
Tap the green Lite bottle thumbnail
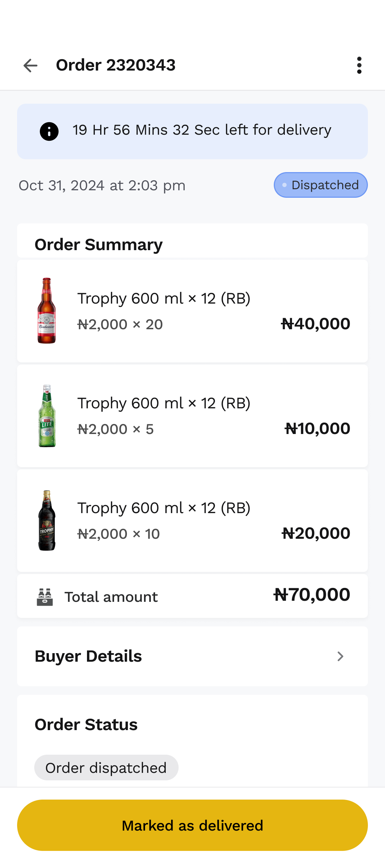pyautogui.click(x=47, y=415)
